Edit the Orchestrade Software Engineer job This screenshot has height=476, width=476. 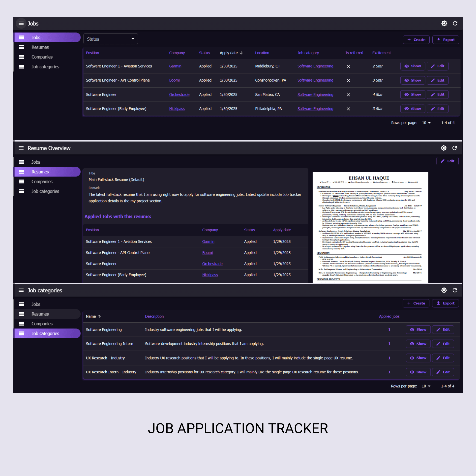point(437,94)
